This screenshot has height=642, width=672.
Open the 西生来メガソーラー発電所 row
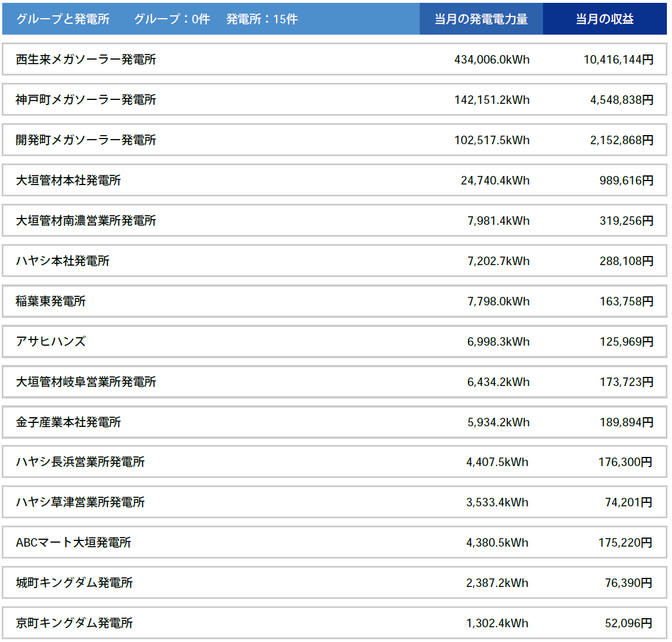click(x=334, y=59)
